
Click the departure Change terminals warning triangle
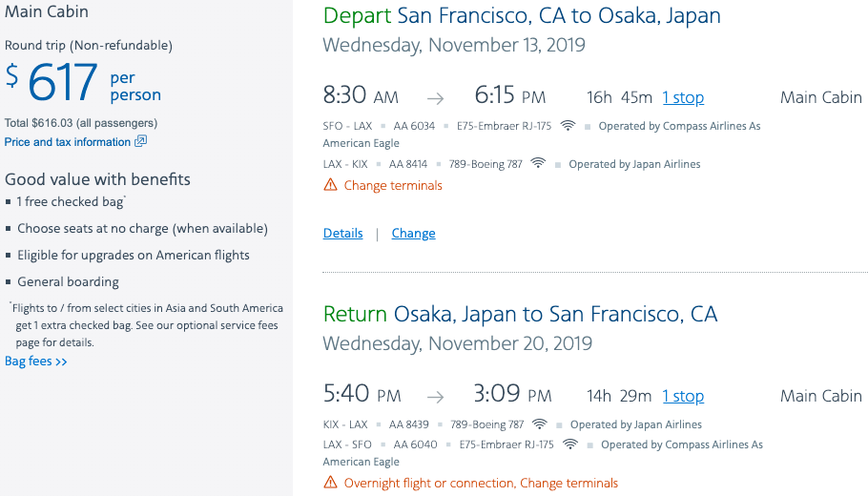(331, 185)
